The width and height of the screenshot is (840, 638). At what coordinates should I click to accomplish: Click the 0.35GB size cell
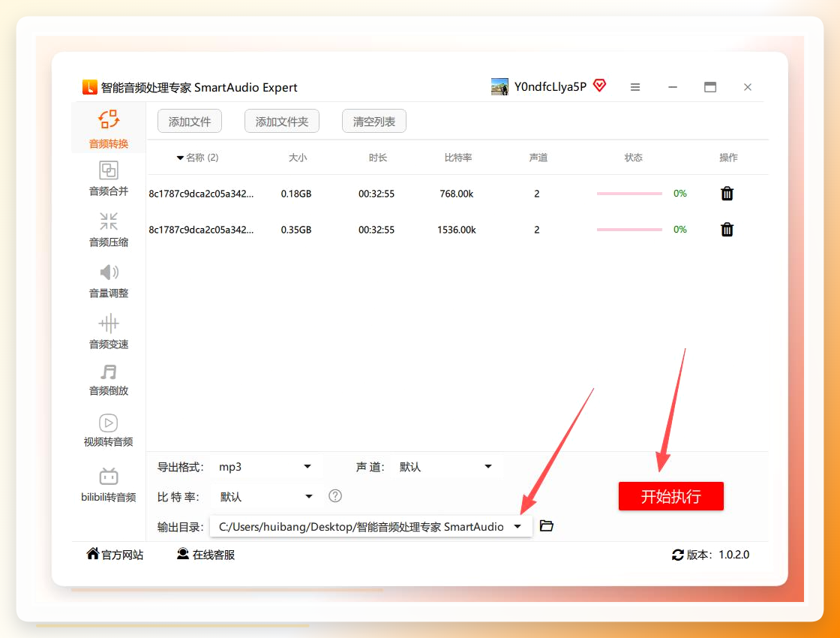coord(296,230)
